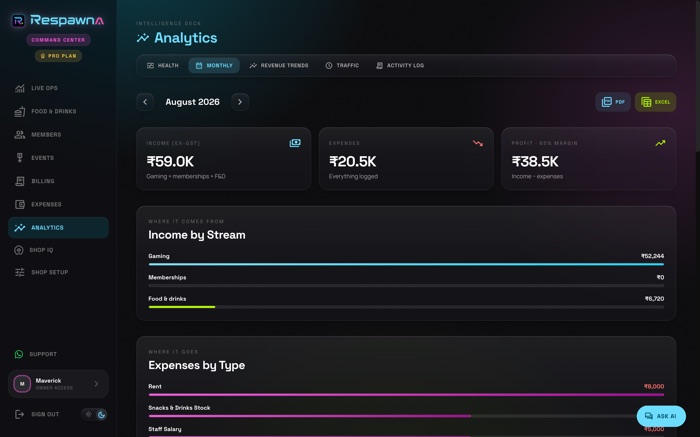The width and height of the screenshot is (700, 437).
Task: Click the income cash icon on Income card
Action: (295, 143)
